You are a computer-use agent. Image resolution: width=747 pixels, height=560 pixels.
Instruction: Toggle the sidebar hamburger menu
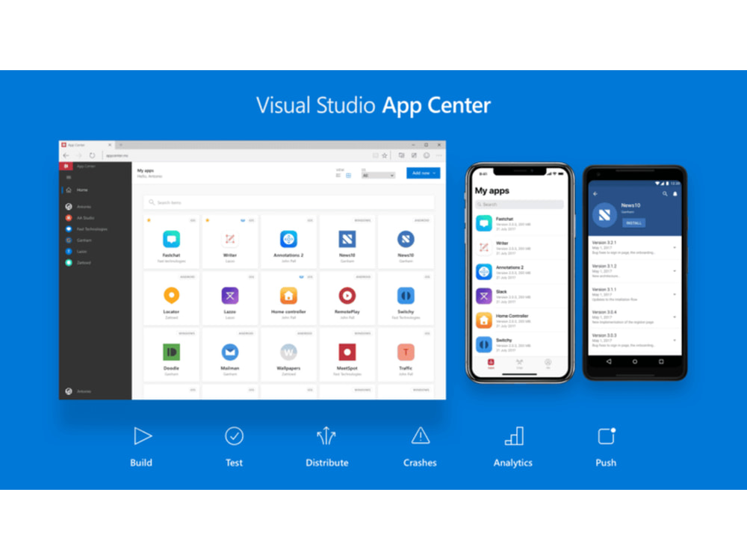(69, 177)
